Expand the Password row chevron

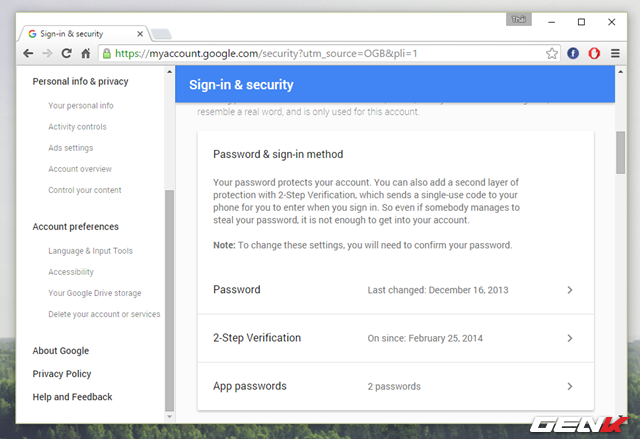click(x=569, y=290)
